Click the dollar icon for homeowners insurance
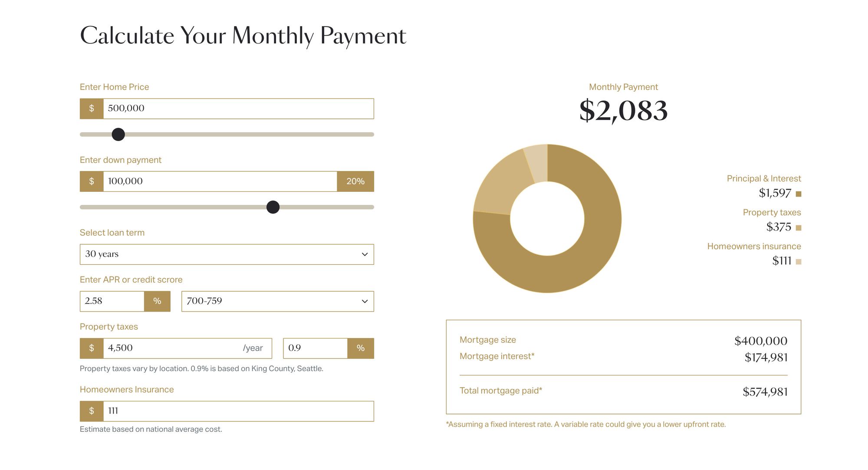 (92, 411)
